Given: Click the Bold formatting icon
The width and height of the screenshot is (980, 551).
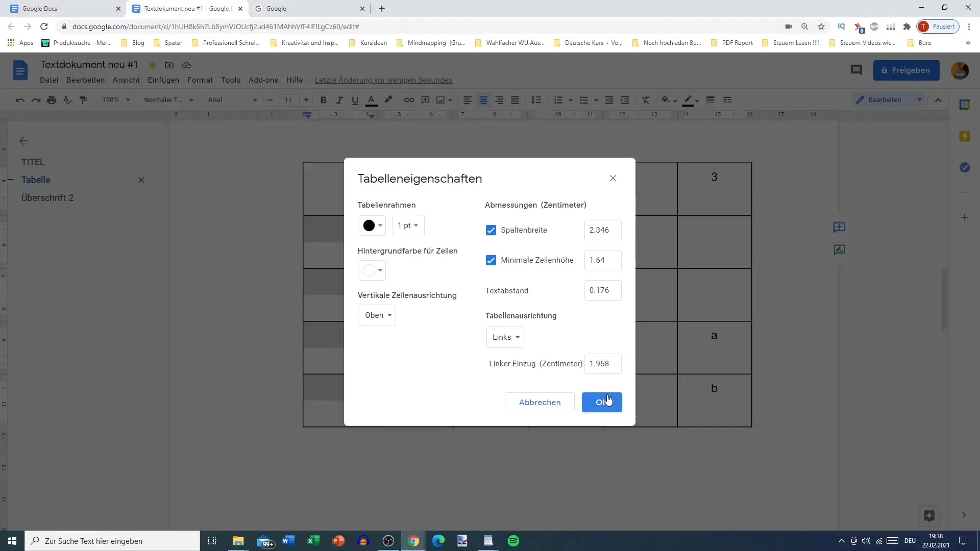Looking at the screenshot, I should pyautogui.click(x=323, y=99).
